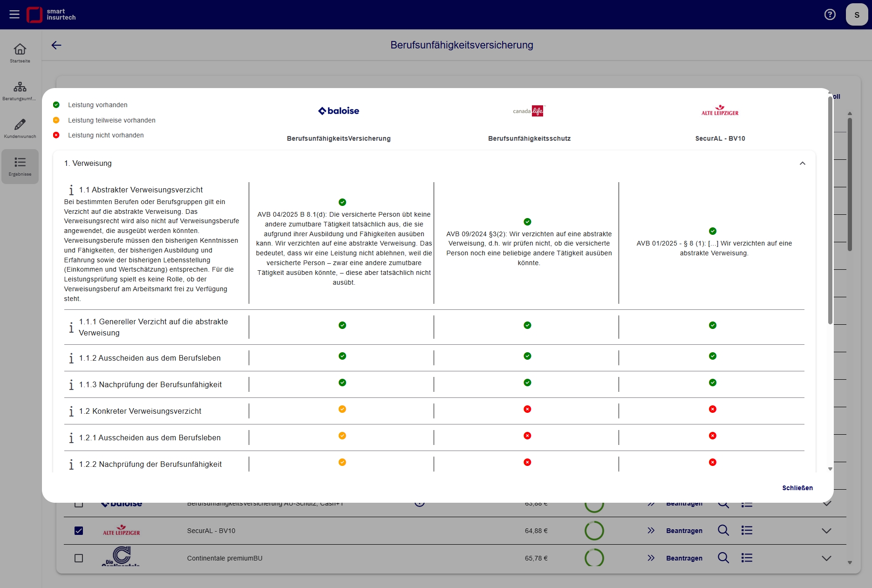Click Alte Leipziger's red status icon in row 1.2.2
Viewport: 872px width, 588px height.
pos(713,462)
